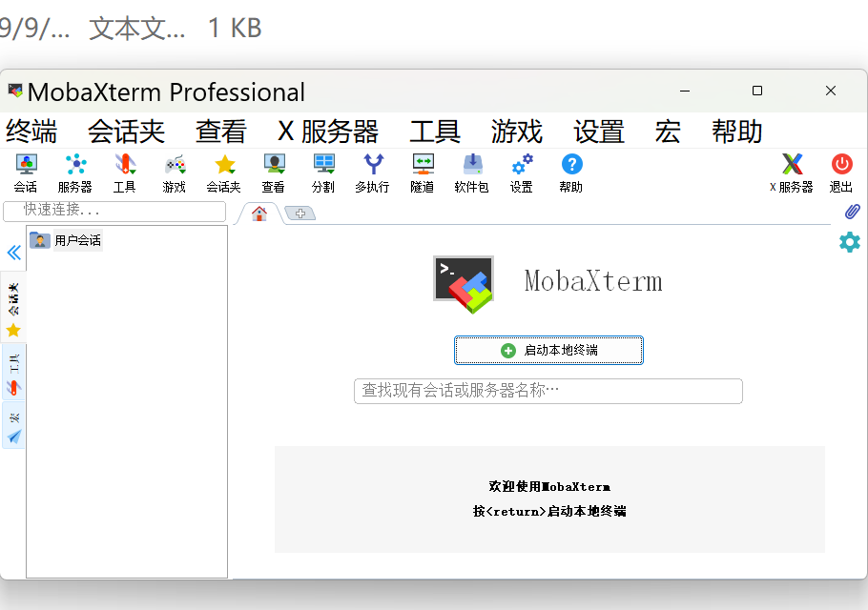The image size is (868, 610).
Task: Minimize the MobaXterm window
Action: [685, 91]
